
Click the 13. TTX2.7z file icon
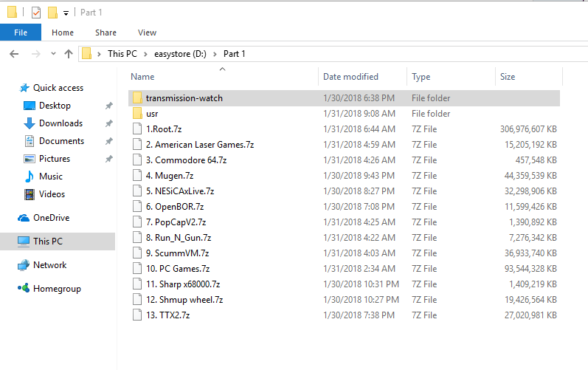point(137,315)
